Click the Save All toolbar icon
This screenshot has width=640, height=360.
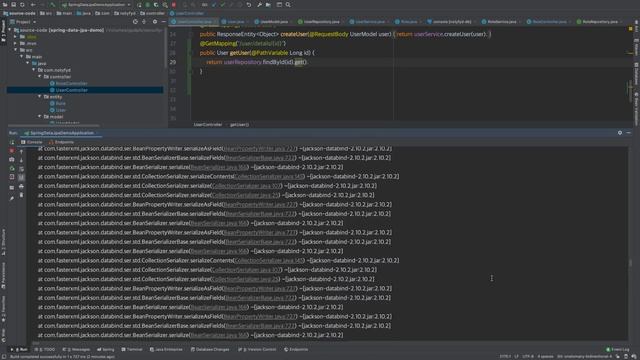13,5
